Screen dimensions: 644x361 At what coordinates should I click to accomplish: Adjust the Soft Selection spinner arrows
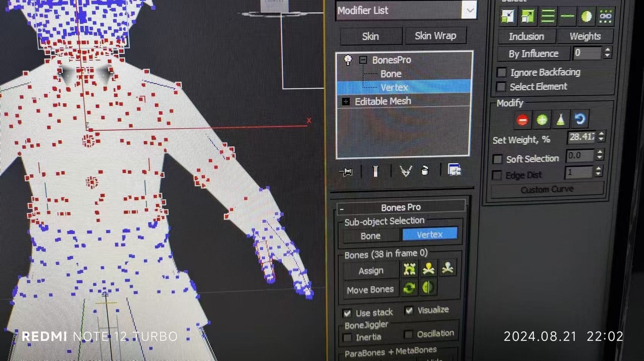click(599, 155)
